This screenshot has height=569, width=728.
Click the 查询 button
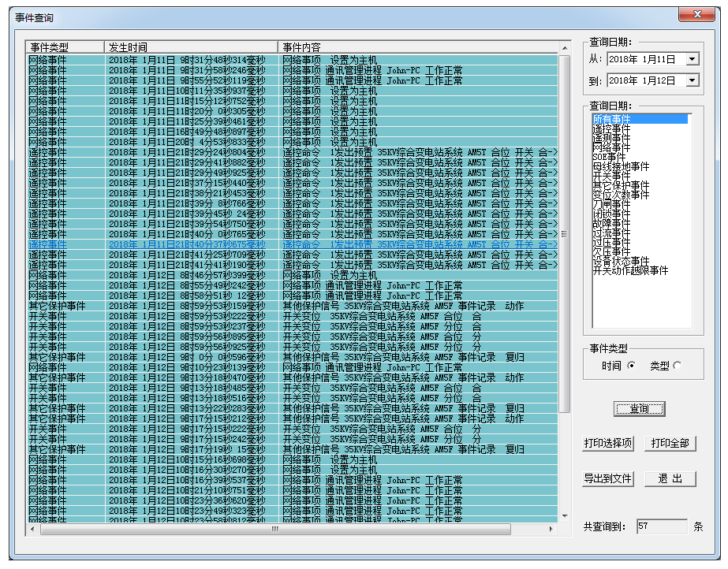[x=639, y=409]
